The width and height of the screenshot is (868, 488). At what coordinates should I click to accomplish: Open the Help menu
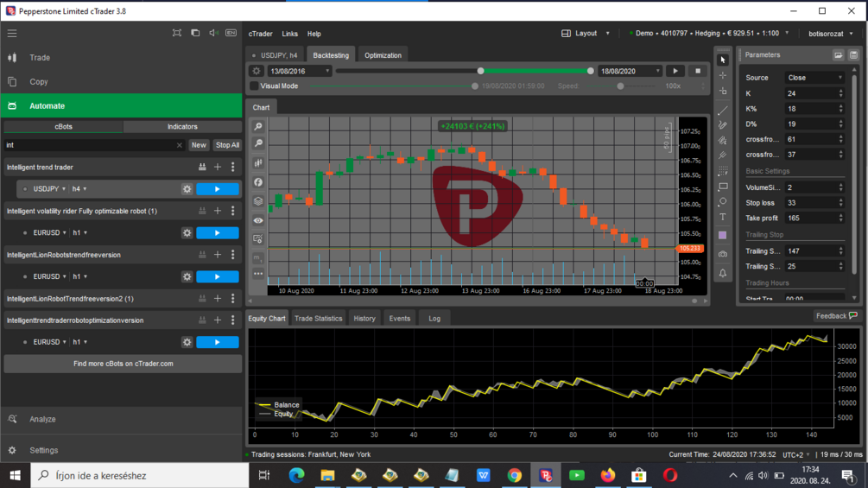(314, 34)
